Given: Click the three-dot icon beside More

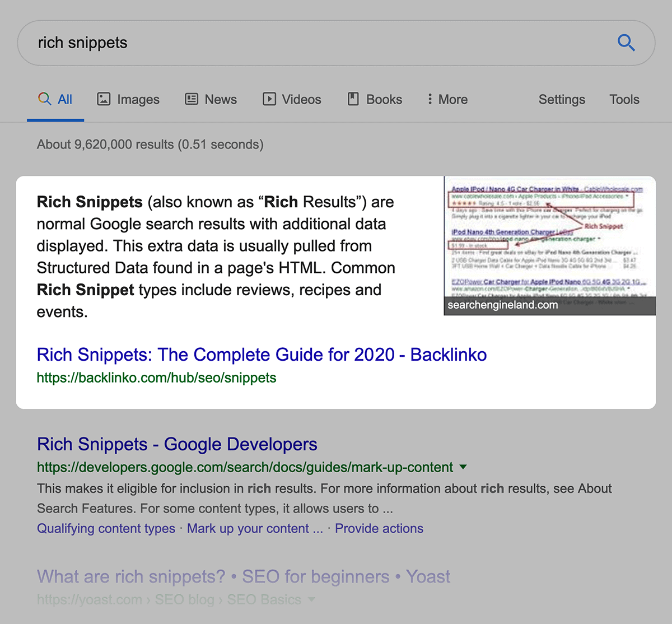Looking at the screenshot, I should point(430,99).
